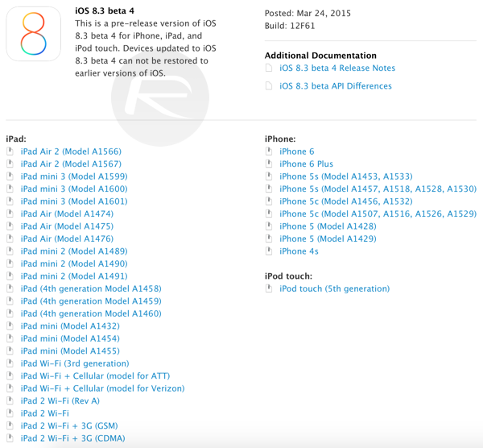Choose iPad Air (Model A1475) link
The height and width of the screenshot is (448, 483).
coord(67,226)
